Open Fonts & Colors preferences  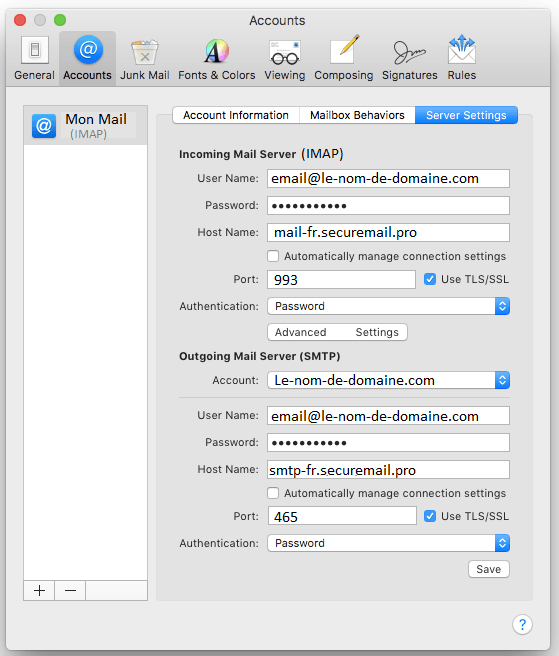pyautogui.click(x=217, y=58)
